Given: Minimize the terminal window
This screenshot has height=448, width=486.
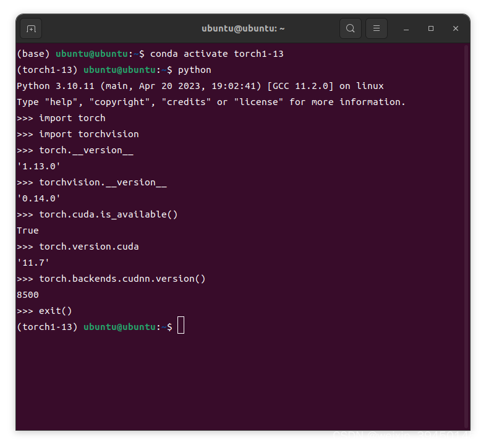Looking at the screenshot, I should tap(406, 28).
